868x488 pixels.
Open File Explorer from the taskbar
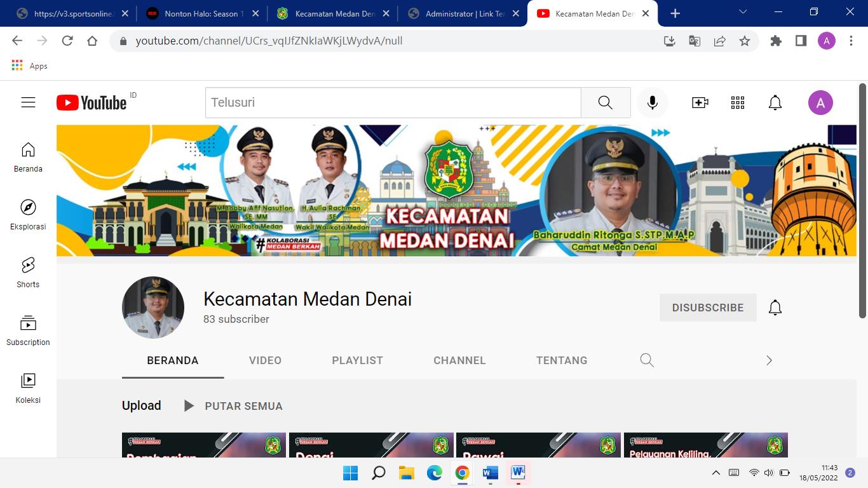click(407, 473)
